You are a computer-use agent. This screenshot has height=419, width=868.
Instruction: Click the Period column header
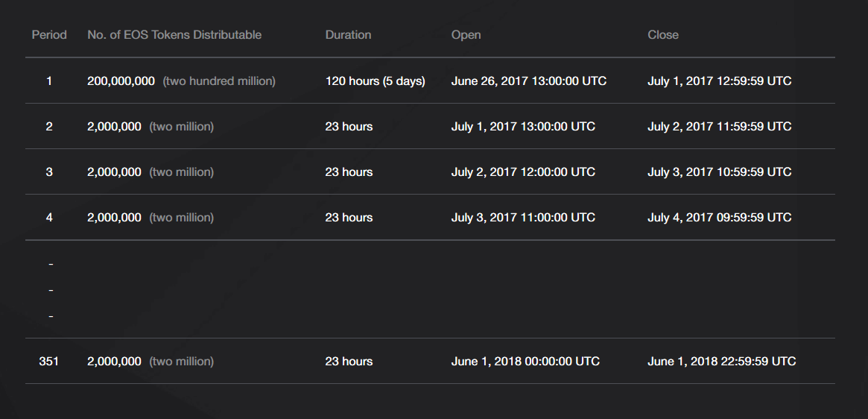(x=49, y=35)
